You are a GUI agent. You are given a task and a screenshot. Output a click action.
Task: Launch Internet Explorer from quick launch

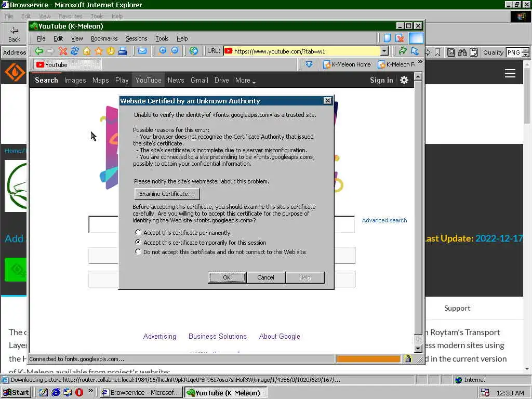click(x=56, y=392)
